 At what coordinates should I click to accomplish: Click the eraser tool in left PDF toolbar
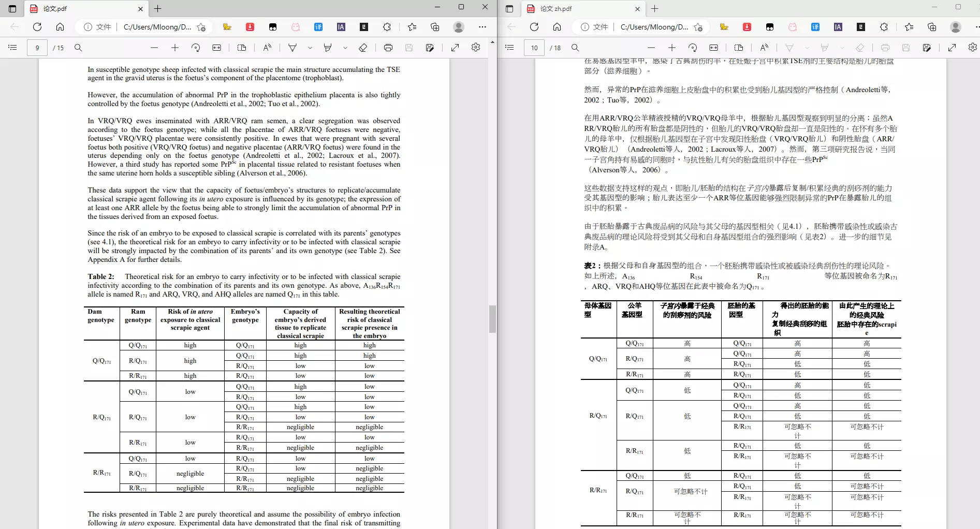tap(363, 48)
